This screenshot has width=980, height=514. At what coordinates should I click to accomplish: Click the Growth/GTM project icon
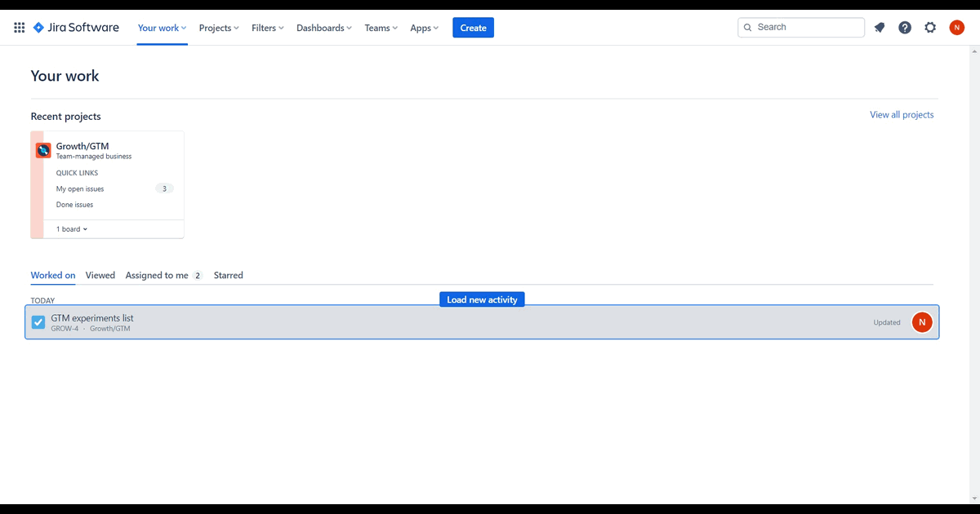point(43,150)
